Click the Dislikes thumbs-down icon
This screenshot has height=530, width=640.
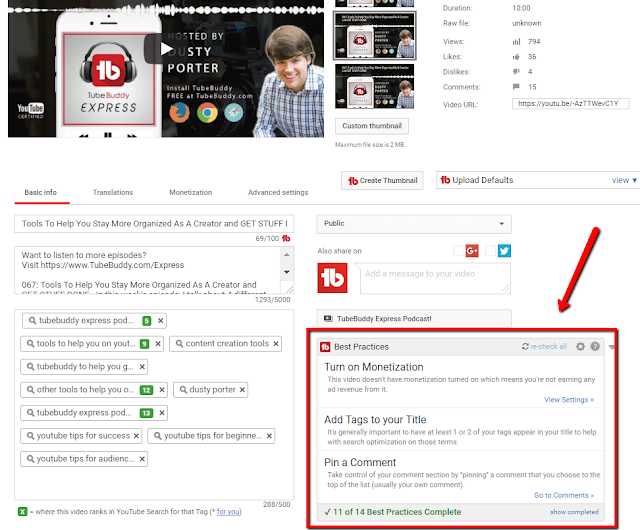(x=516, y=71)
